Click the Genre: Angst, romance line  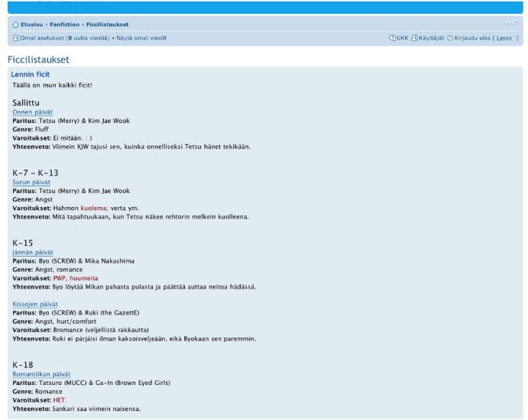tap(47, 270)
